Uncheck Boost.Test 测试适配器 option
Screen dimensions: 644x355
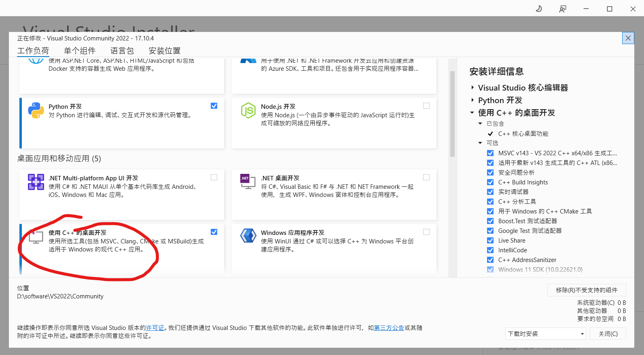pyautogui.click(x=490, y=221)
